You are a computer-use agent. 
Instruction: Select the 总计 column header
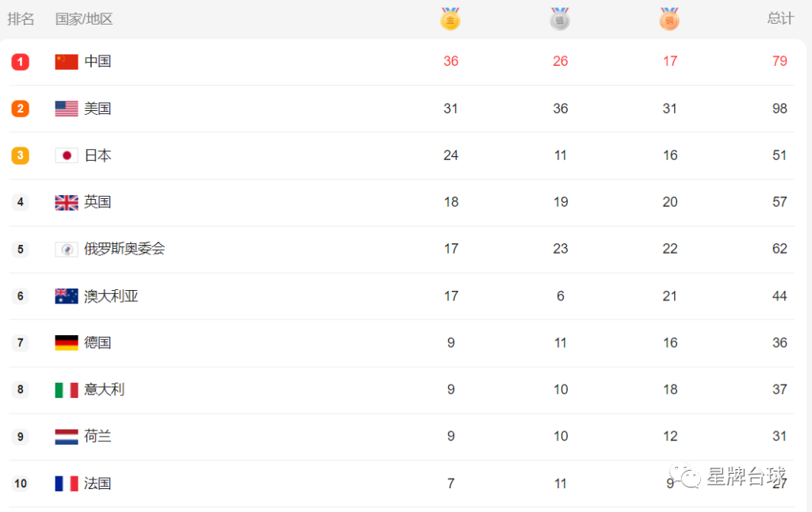780,19
